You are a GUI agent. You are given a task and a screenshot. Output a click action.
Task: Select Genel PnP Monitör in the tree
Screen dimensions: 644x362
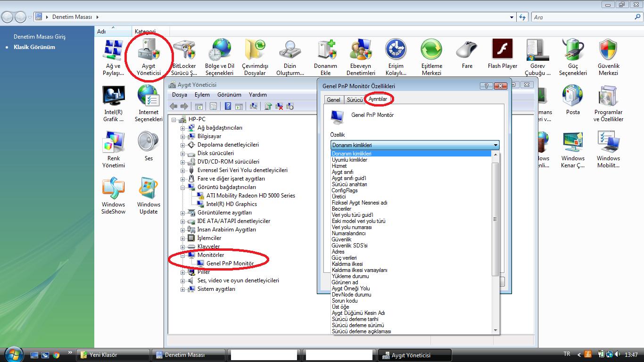point(230,263)
